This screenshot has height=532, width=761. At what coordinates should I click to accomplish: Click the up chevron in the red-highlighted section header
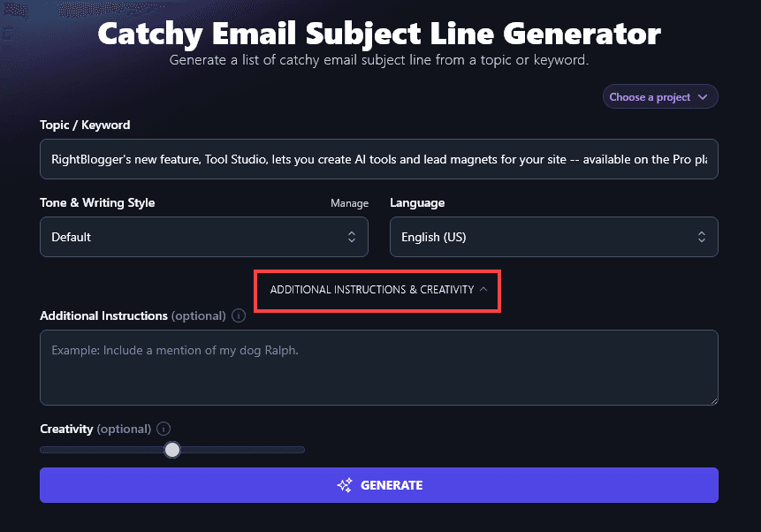pos(483,288)
